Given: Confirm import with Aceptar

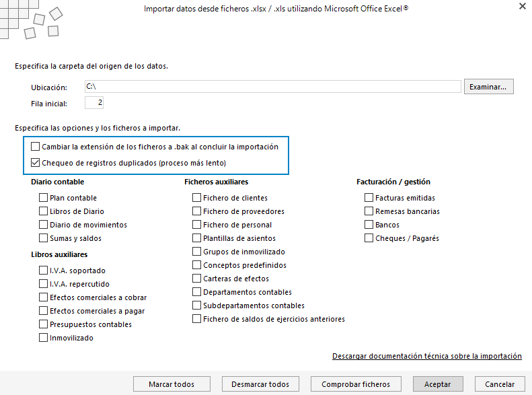Looking at the screenshot, I should [438, 384].
